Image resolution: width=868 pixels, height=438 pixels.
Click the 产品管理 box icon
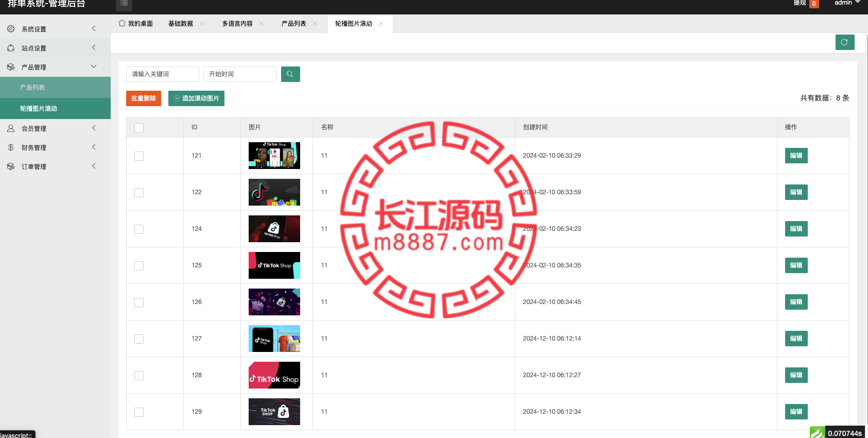[x=11, y=67]
